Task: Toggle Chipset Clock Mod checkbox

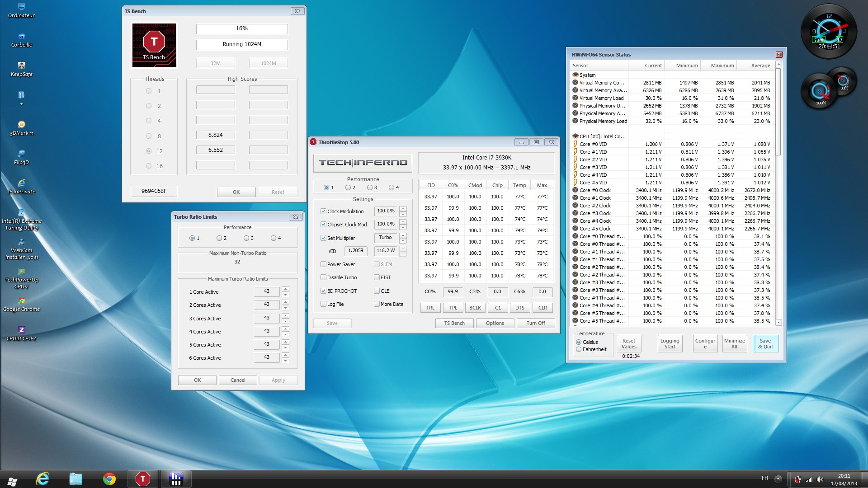Action: 323,225
